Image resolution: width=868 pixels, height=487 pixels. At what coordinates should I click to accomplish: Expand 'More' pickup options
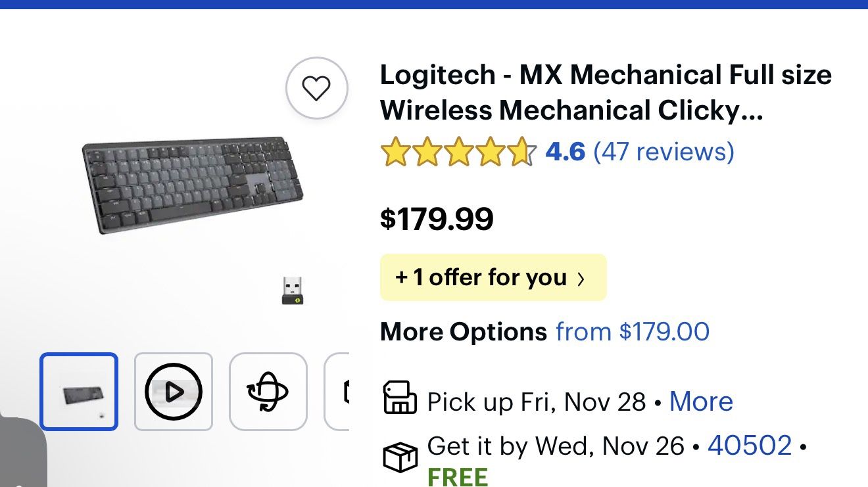700,401
